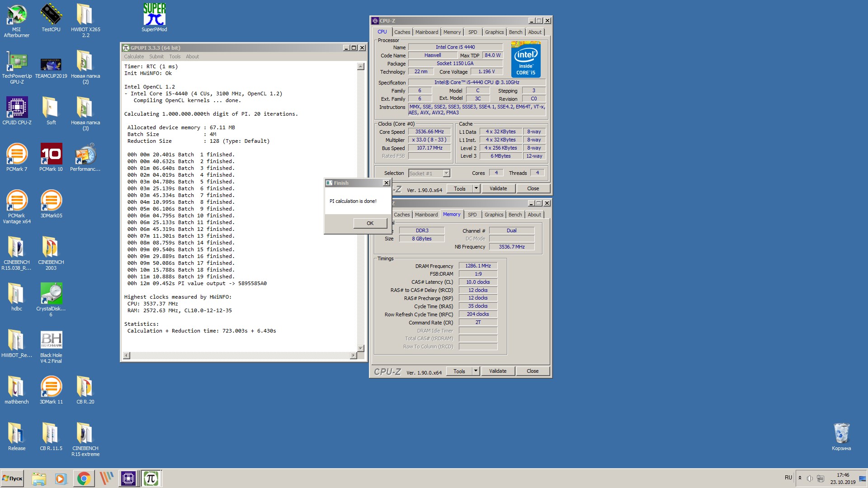The width and height of the screenshot is (868, 488).
Task: Open volume icon in system tray
Action: point(810,479)
